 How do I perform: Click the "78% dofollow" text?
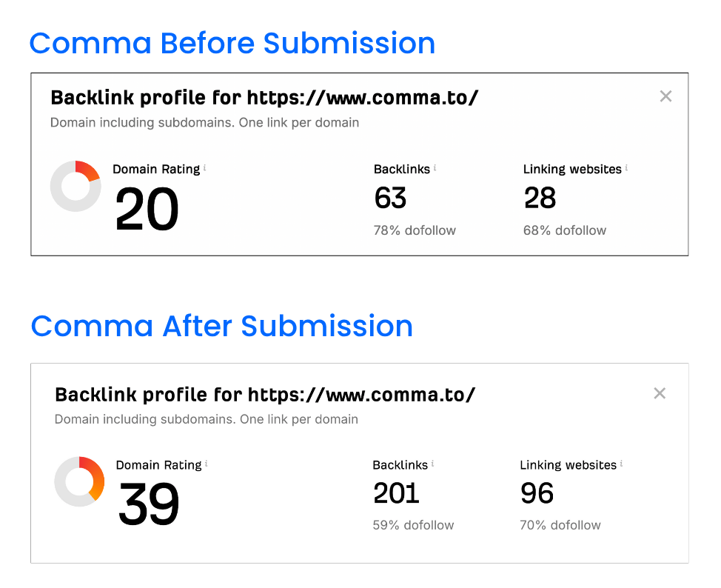pyautogui.click(x=415, y=230)
